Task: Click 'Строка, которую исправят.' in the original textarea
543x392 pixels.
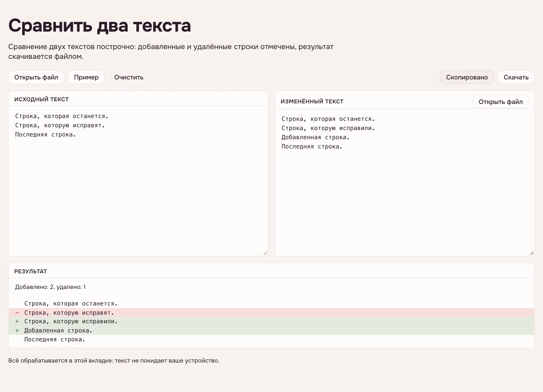Action: pyautogui.click(x=60, y=125)
